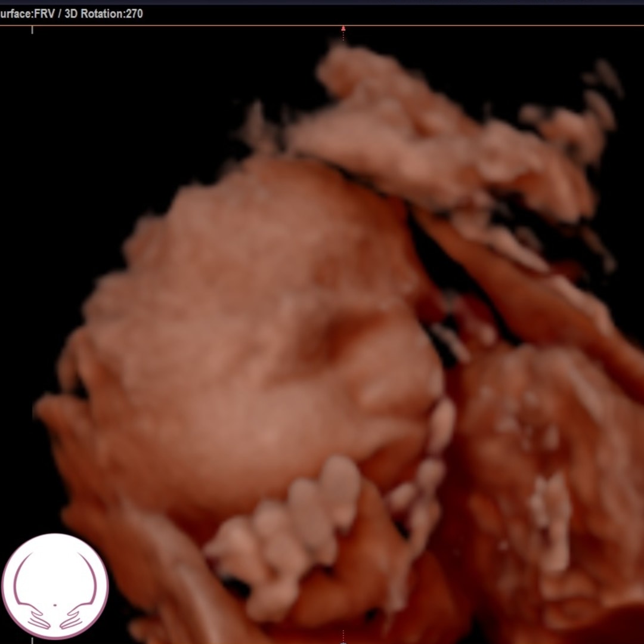Click the white tick mark at top left
The image size is (644, 644).
[x=32, y=29]
